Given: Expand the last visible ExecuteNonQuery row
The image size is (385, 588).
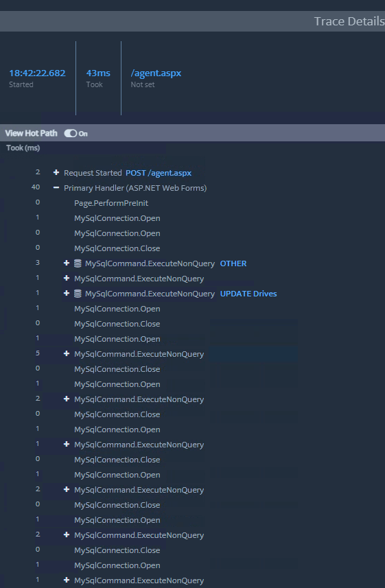Looking at the screenshot, I should click(x=67, y=580).
